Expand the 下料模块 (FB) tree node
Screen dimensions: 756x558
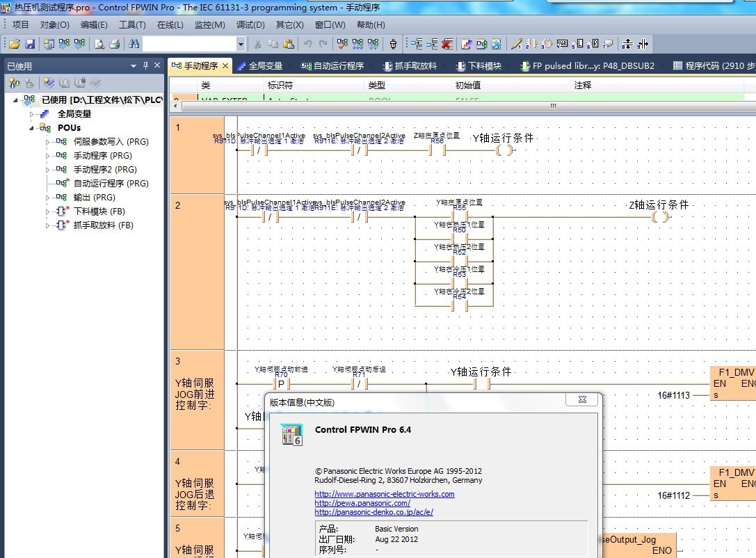48,212
